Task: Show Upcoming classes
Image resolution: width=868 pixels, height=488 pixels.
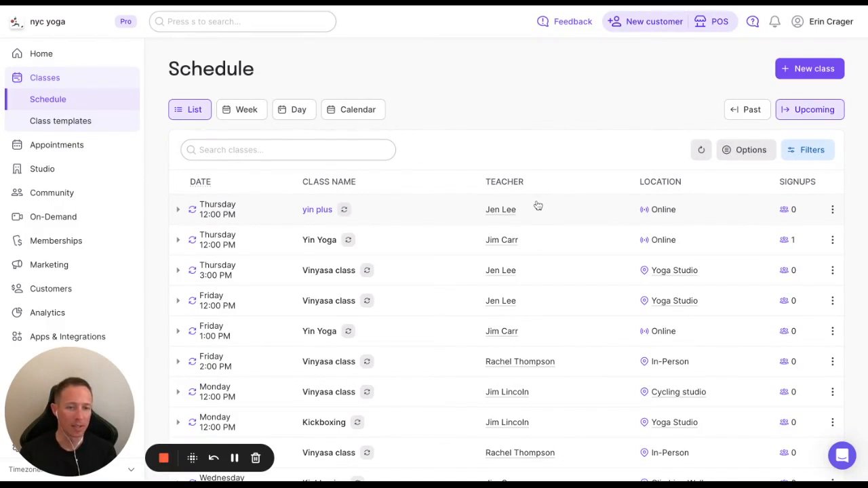Action: tap(810, 109)
